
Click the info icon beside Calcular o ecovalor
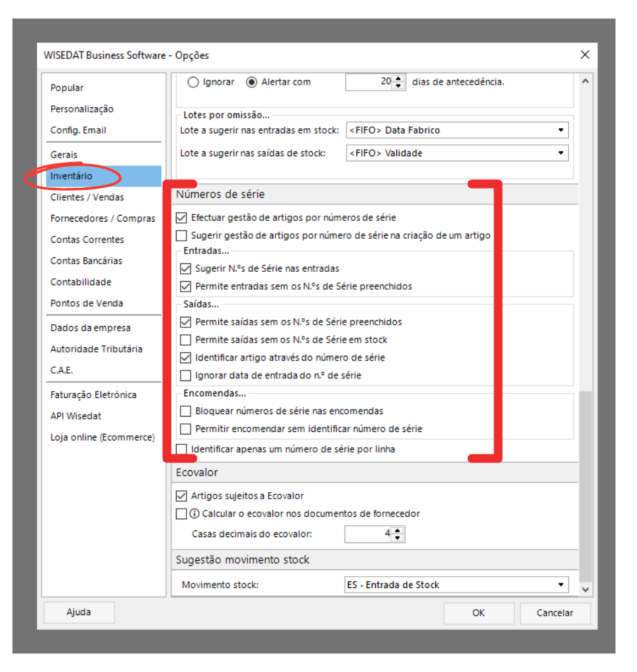195,514
